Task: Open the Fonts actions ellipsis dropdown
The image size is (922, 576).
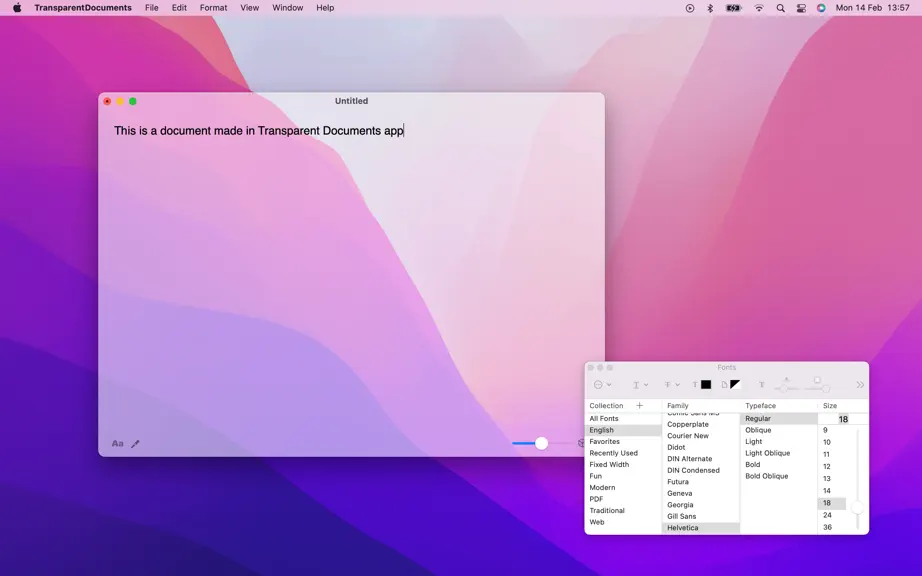Action: 603,384
